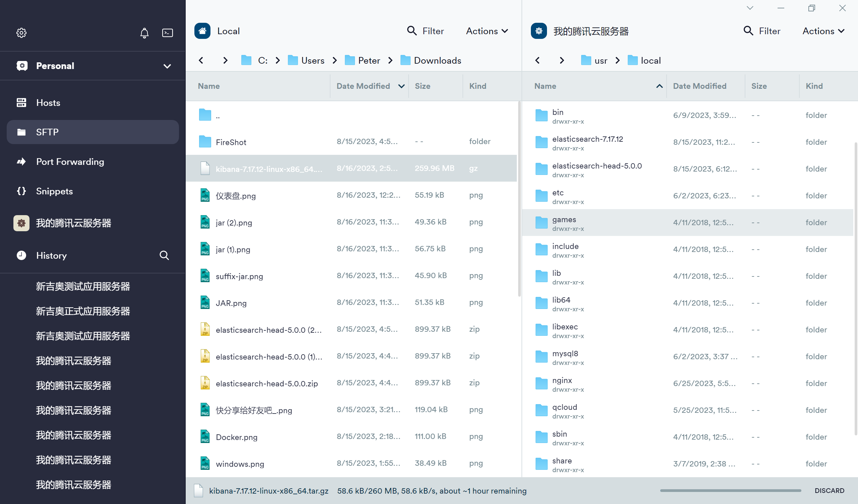Select 仪表盘.png file row
Screen dimensions: 858x504
coord(351,195)
